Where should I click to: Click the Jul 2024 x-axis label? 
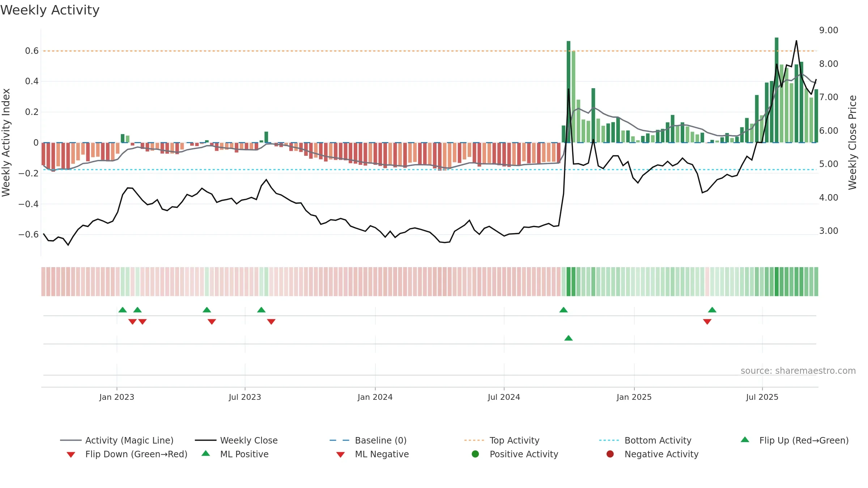(504, 397)
